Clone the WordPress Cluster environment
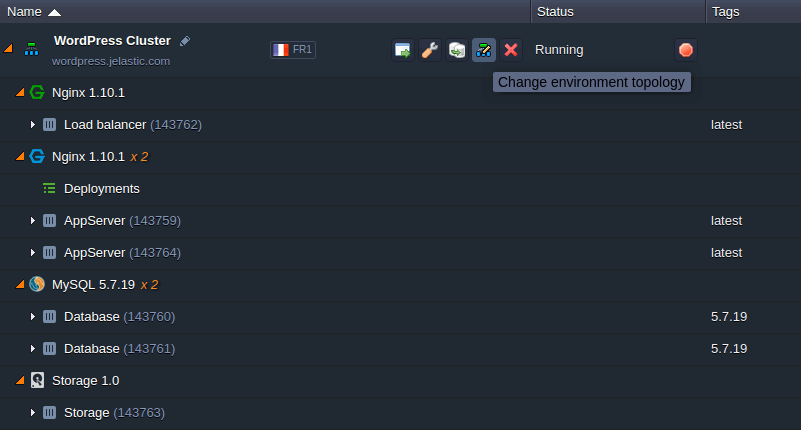801x430 pixels. (x=457, y=50)
